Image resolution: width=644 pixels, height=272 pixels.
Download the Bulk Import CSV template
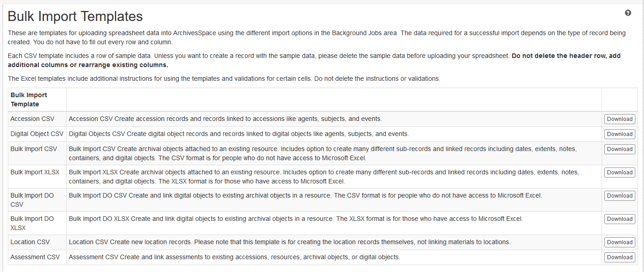(x=619, y=149)
